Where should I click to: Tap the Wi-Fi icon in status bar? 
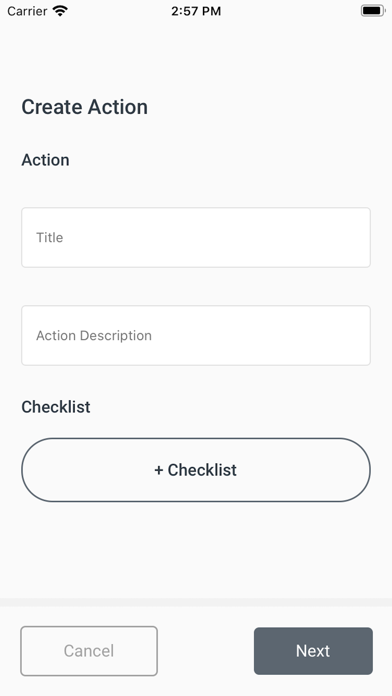tap(60, 11)
